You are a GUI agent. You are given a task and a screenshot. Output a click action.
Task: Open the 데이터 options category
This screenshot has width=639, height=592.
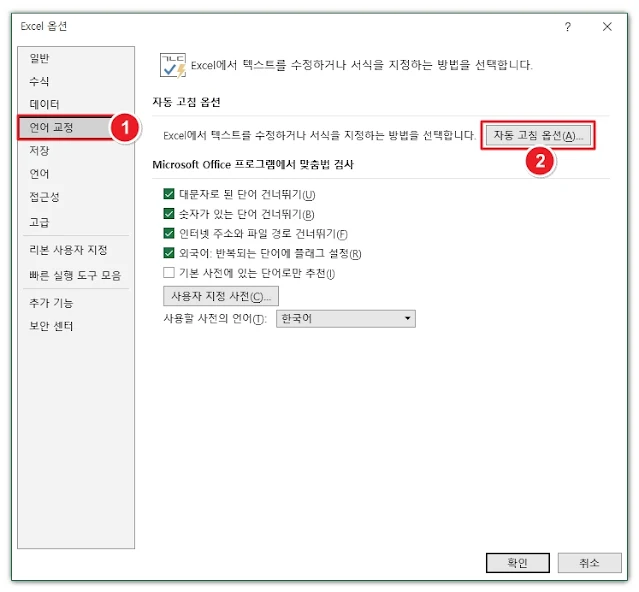pyautogui.click(x=44, y=104)
